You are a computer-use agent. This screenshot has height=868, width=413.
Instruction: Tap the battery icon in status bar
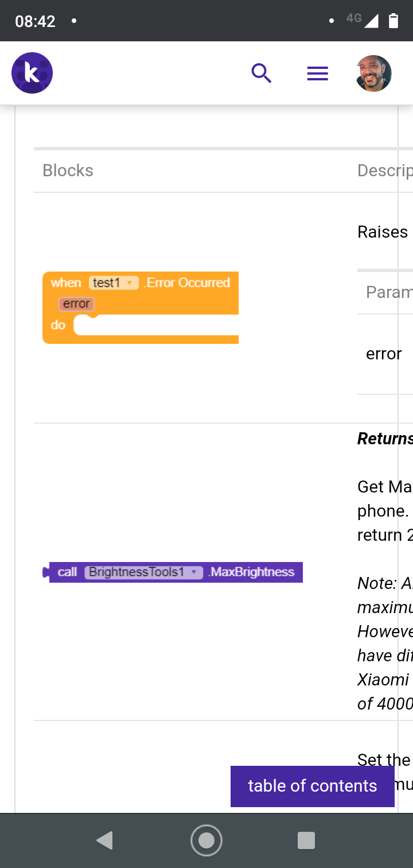click(393, 21)
